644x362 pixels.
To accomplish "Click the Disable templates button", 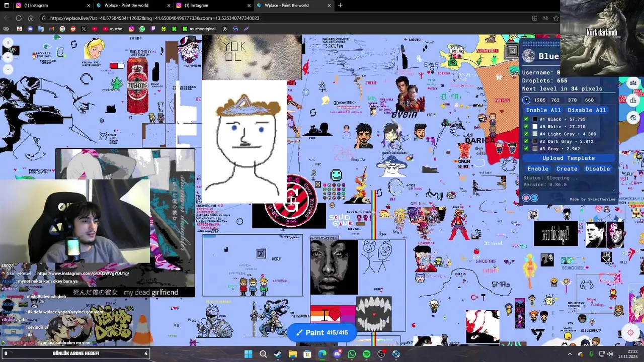I will coord(597,169).
